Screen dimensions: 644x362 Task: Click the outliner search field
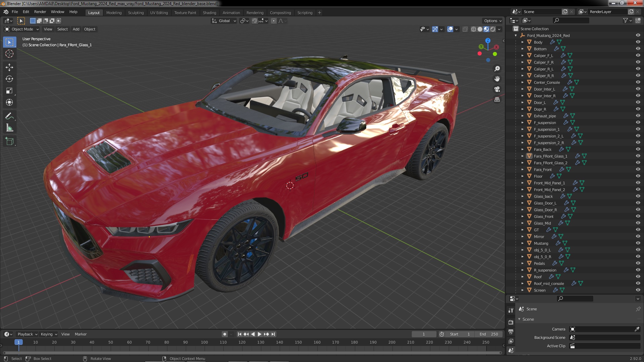[571, 20]
